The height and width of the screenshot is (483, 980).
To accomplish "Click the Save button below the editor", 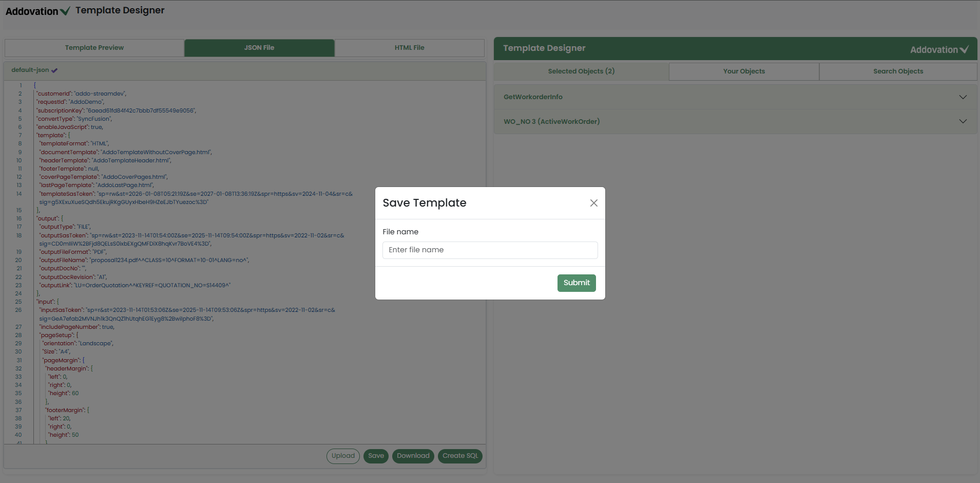I will pyautogui.click(x=376, y=456).
